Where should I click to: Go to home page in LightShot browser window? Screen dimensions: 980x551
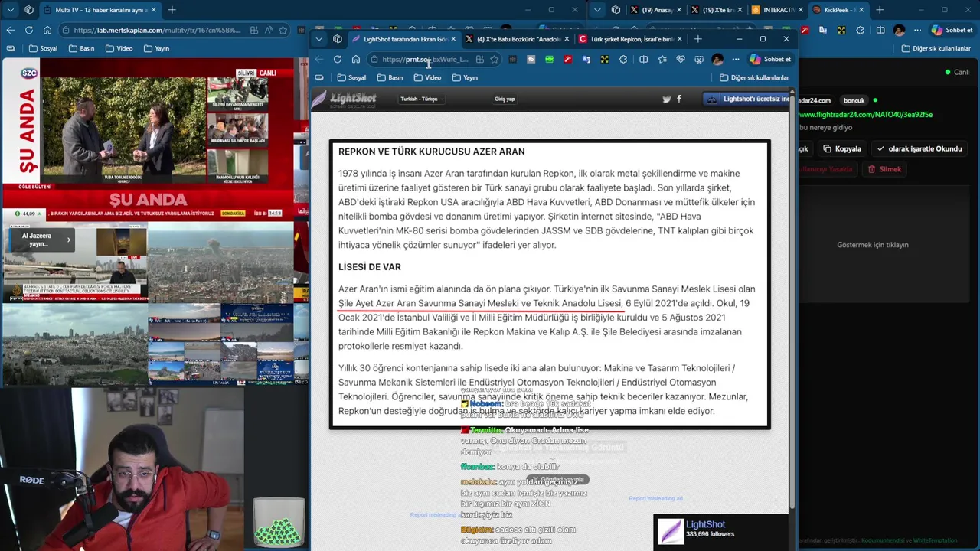[x=356, y=59]
